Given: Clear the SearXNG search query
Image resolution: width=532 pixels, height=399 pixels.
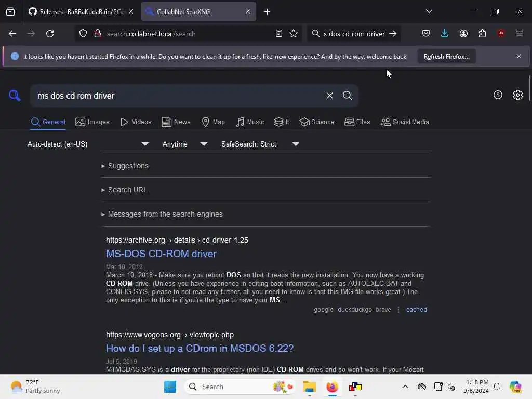Looking at the screenshot, I should (329, 96).
